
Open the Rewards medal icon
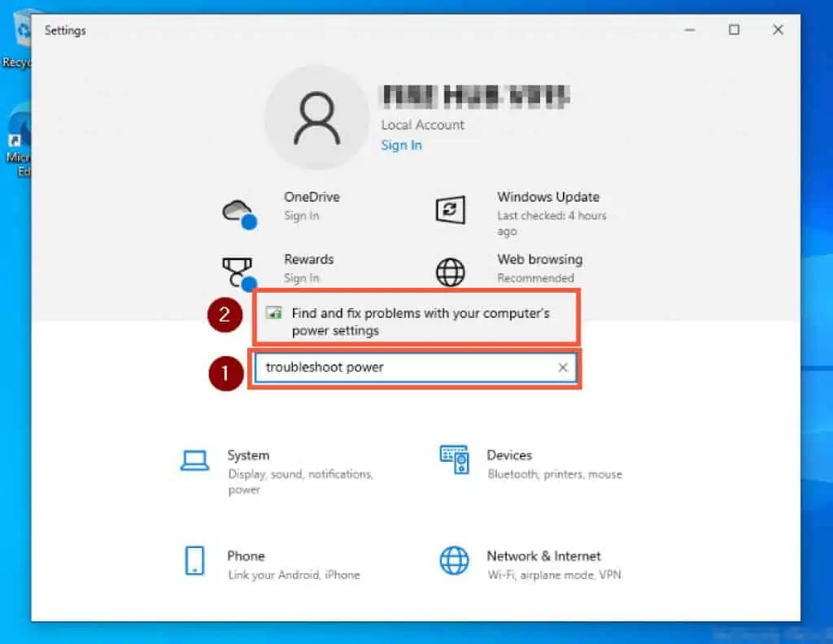pos(238,272)
